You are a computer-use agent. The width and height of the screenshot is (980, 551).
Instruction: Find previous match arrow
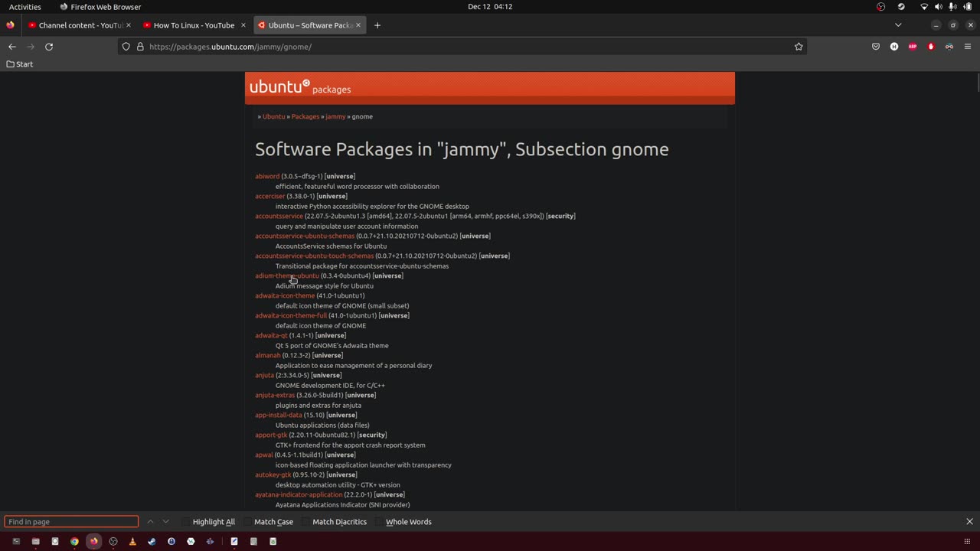(150, 522)
